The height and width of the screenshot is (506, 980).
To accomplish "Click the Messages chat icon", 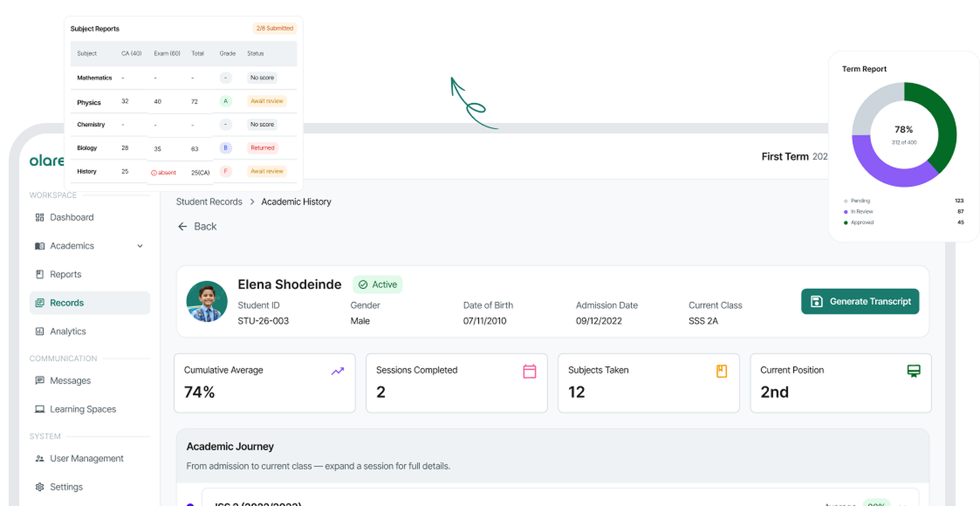I will [x=40, y=380].
